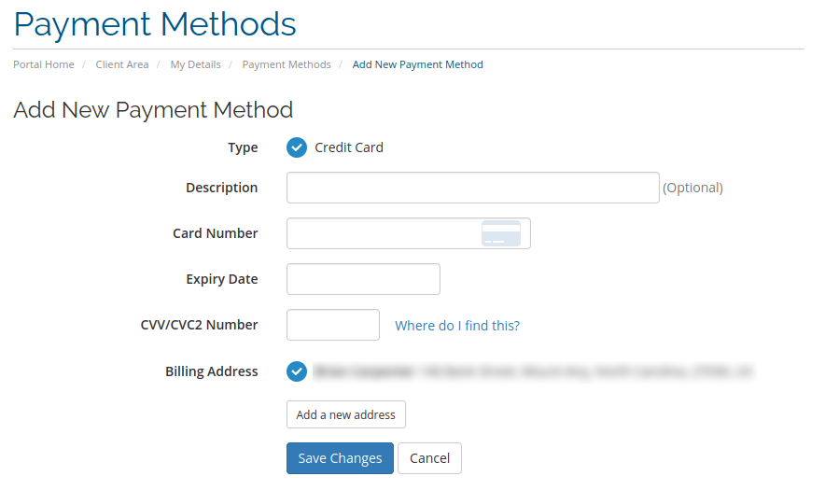Click the CVV/CVC2 Number label

coord(199,325)
